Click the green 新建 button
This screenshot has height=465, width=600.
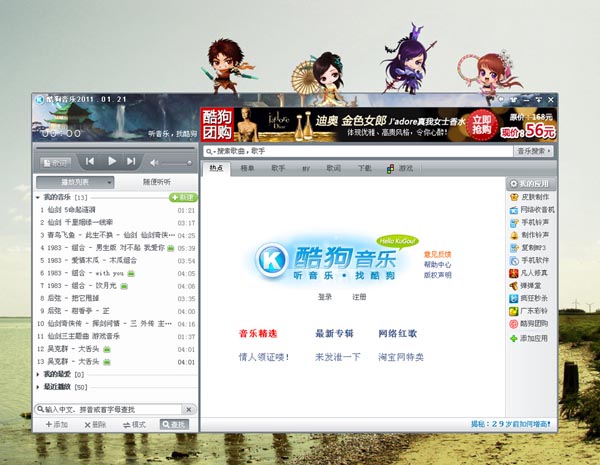[183, 197]
